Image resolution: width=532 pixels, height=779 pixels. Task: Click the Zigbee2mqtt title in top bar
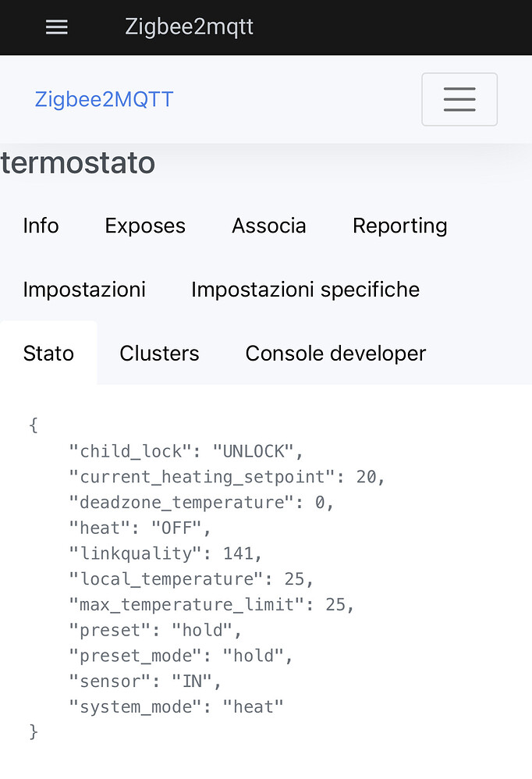(189, 27)
